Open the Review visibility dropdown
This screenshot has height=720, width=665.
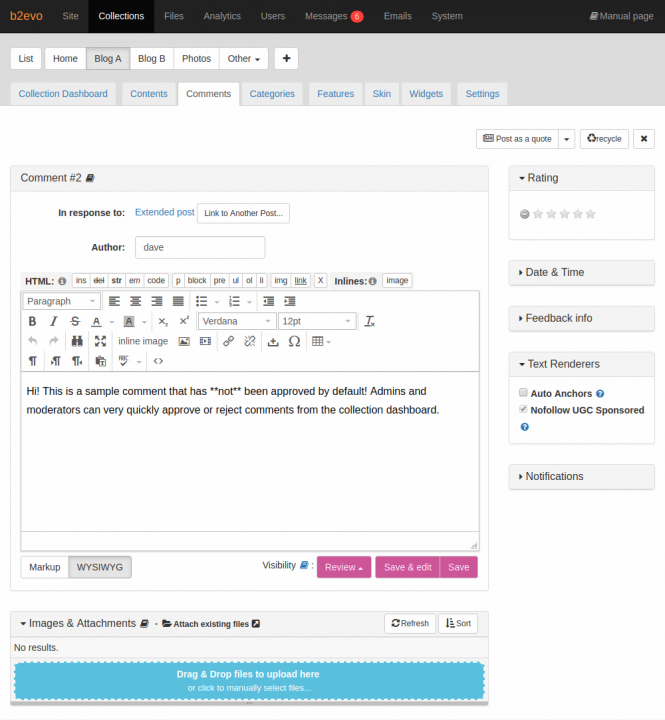[x=344, y=567]
